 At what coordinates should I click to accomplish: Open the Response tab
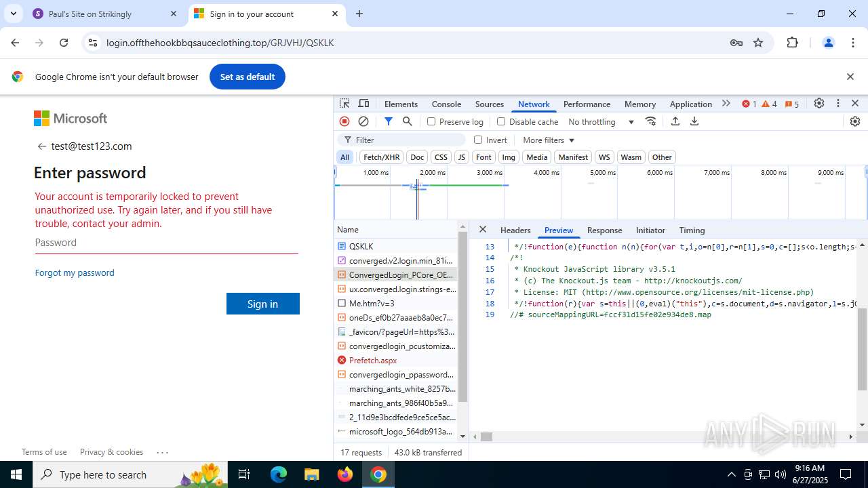(x=604, y=230)
